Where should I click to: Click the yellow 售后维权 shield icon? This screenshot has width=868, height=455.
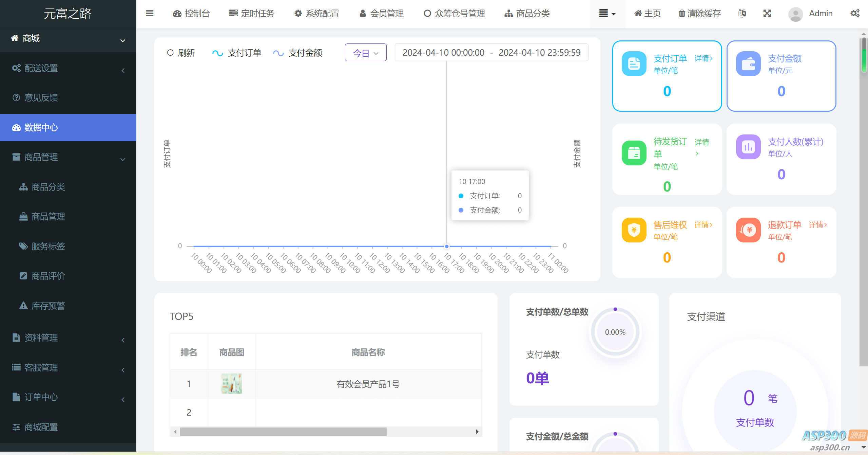click(x=634, y=230)
